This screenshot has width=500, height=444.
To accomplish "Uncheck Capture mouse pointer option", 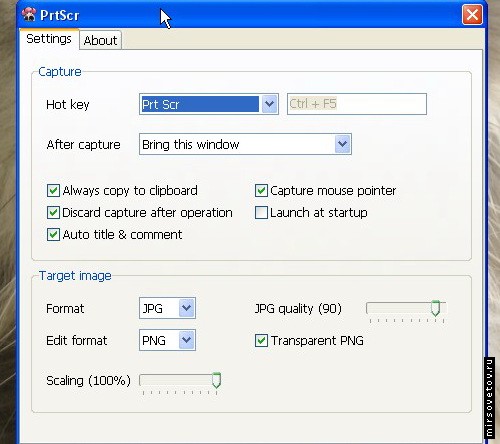I will click(x=261, y=191).
